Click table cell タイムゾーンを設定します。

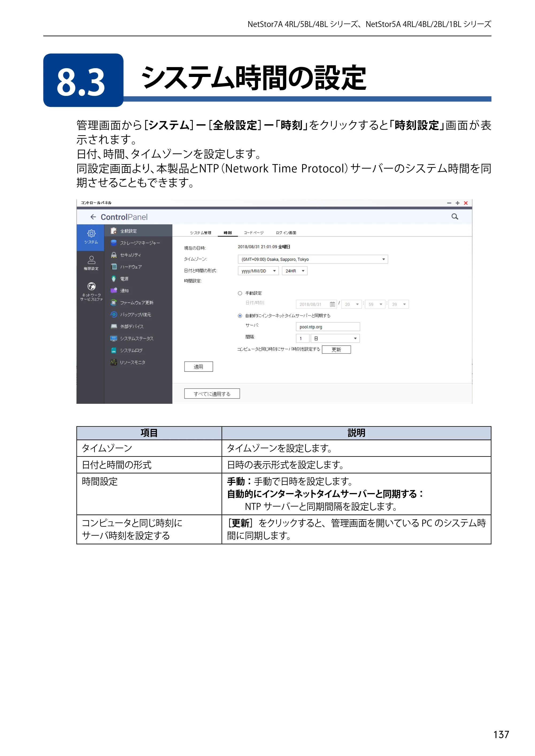coord(356,448)
